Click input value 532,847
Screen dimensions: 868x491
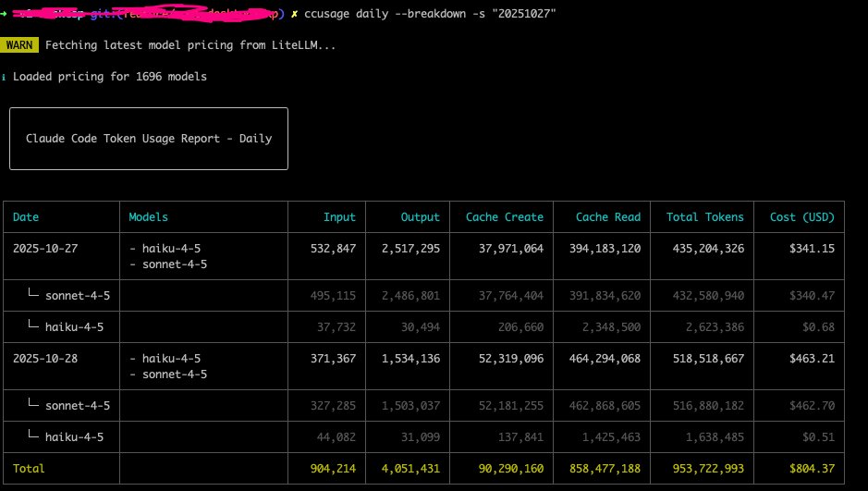[x=334, y=249]
